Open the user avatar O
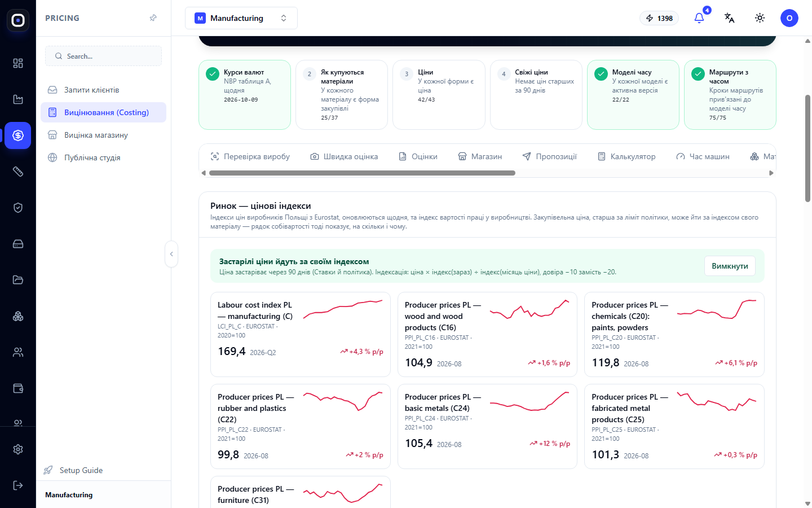The image size is (812, 508). pyautogui.click(x=789, y=18)
